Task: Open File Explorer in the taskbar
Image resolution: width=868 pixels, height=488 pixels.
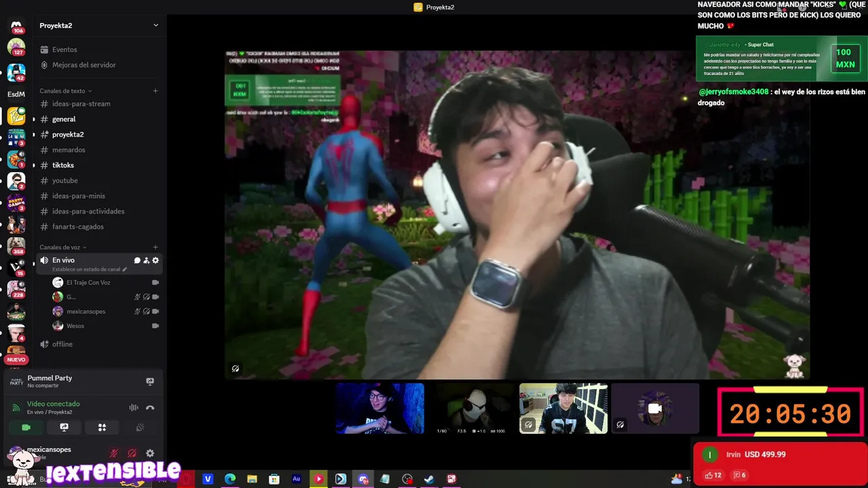Action: [252, 479]
